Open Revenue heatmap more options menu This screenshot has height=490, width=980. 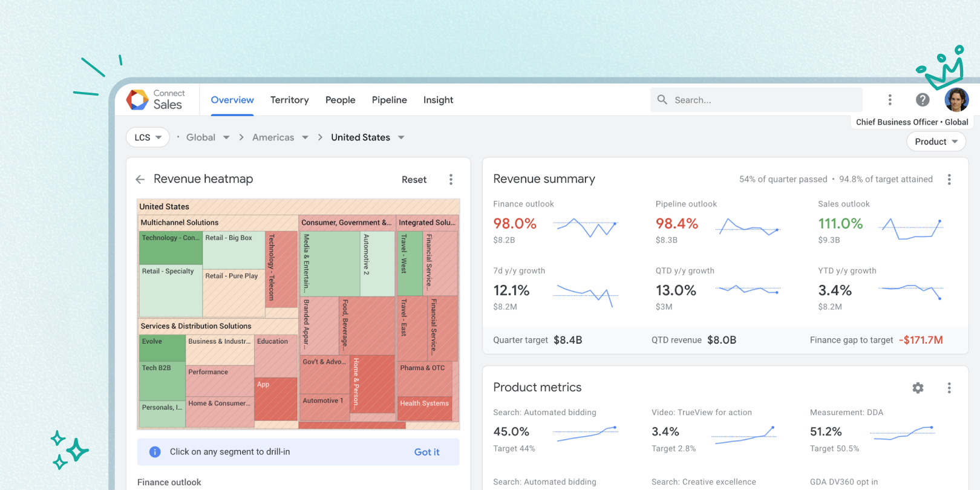451,180
